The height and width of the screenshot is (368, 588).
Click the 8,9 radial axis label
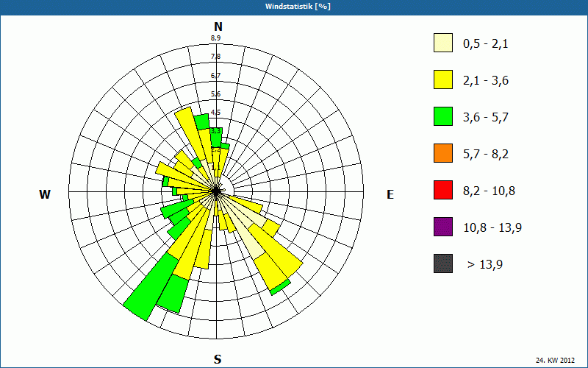pos(215,38)
